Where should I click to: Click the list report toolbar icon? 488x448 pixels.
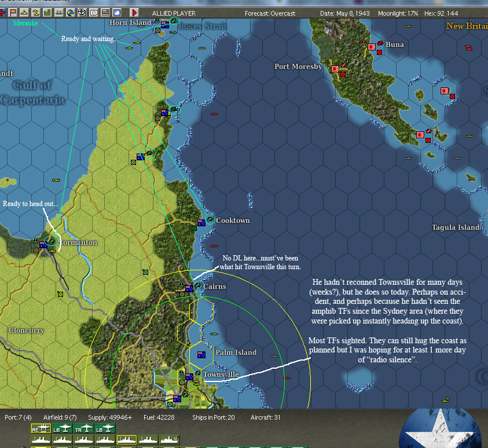[105, 13]
